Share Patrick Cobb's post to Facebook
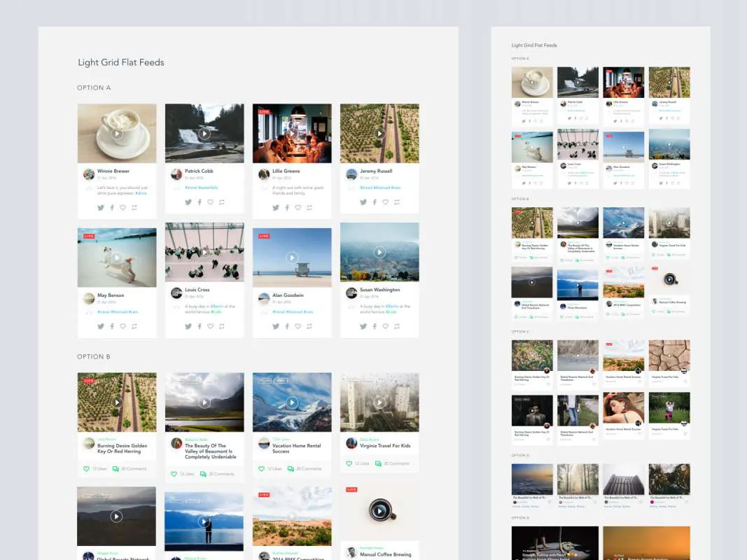747x560 pixels. click(200, 202)
